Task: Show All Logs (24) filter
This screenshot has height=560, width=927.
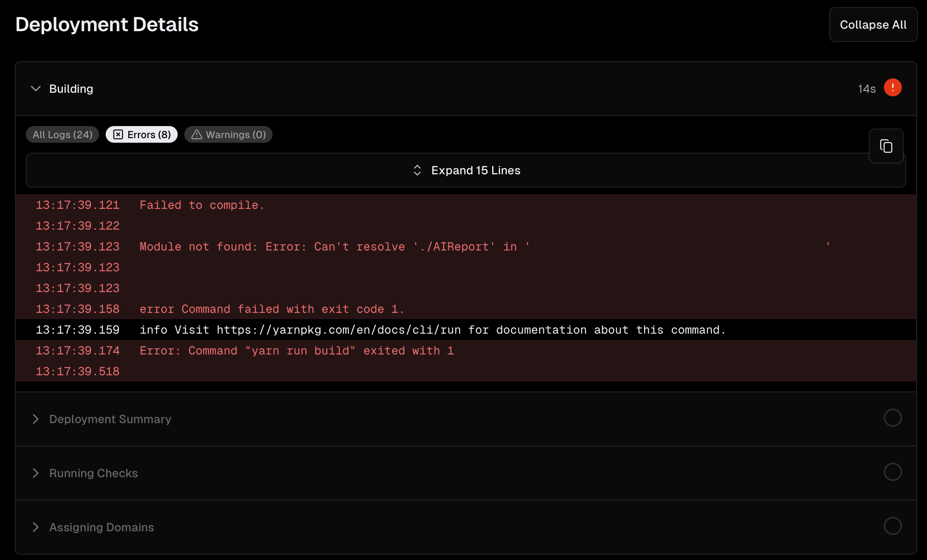Action: pos(62,134)
